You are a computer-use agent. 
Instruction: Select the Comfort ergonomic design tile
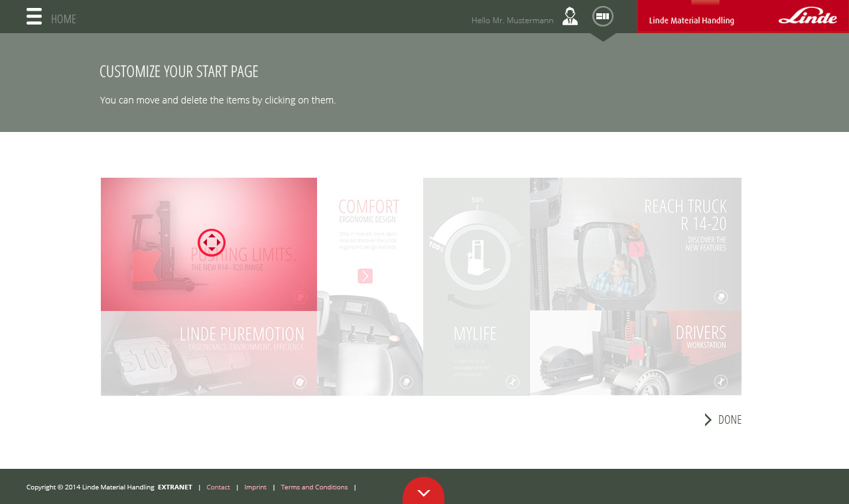(370, 286)
